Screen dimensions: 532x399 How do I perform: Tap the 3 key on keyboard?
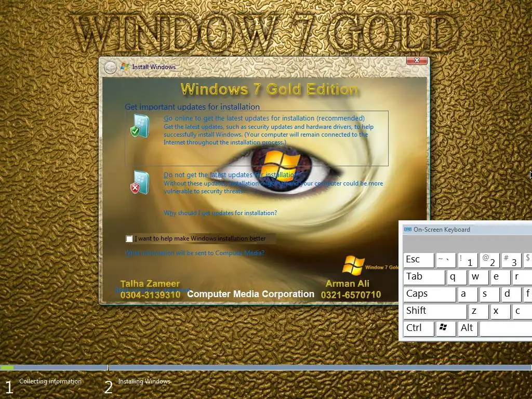(x=511, y=260)
